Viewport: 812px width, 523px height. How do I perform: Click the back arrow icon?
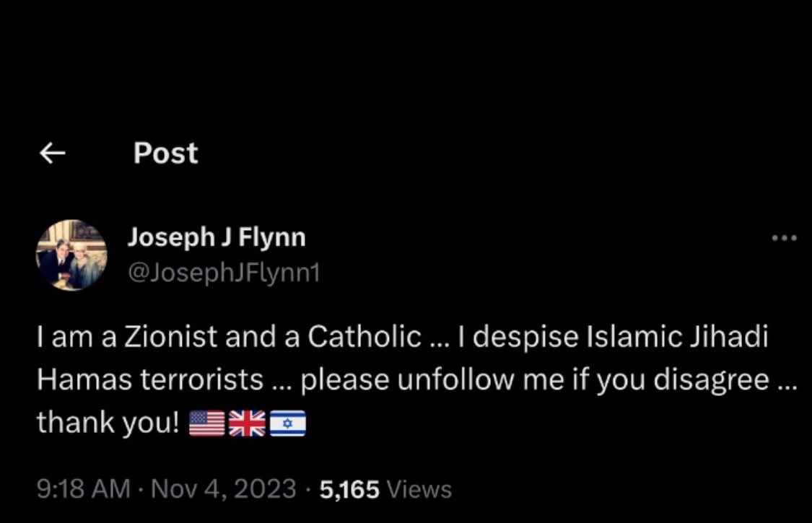coord(52,153)
